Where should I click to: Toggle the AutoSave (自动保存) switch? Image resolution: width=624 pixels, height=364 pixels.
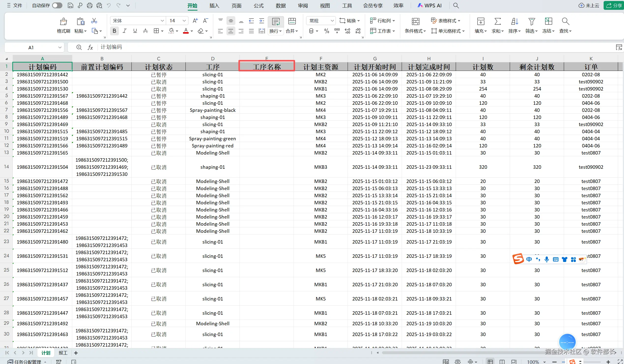pyautogui.click(x=57, y=5)
